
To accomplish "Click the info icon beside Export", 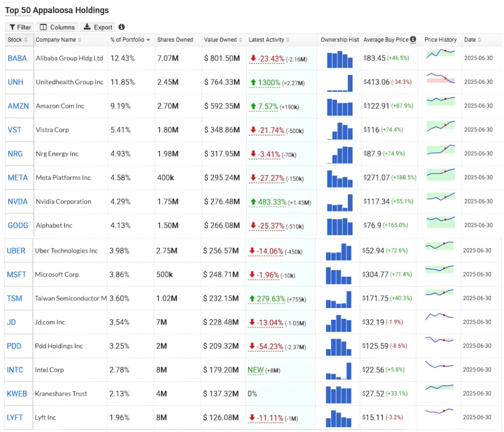I will [122, 27].
